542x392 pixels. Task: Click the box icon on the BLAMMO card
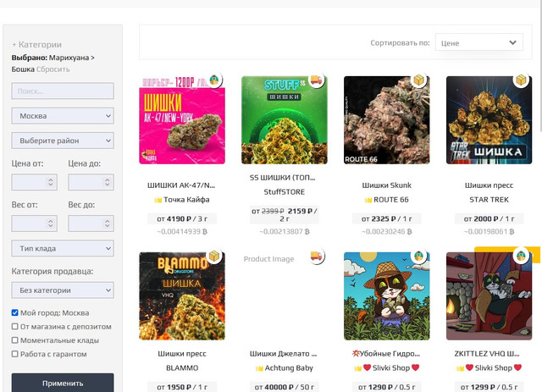click(x=214, y=257)
